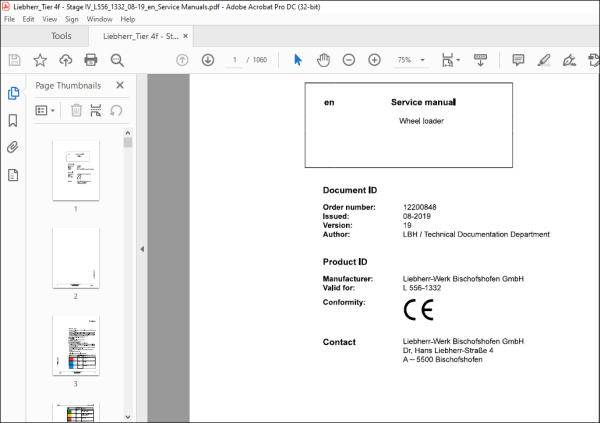The width and height of the screenshot is (600, 423).
Task: Select the arrow selection tool
Action: click(298, 60)
